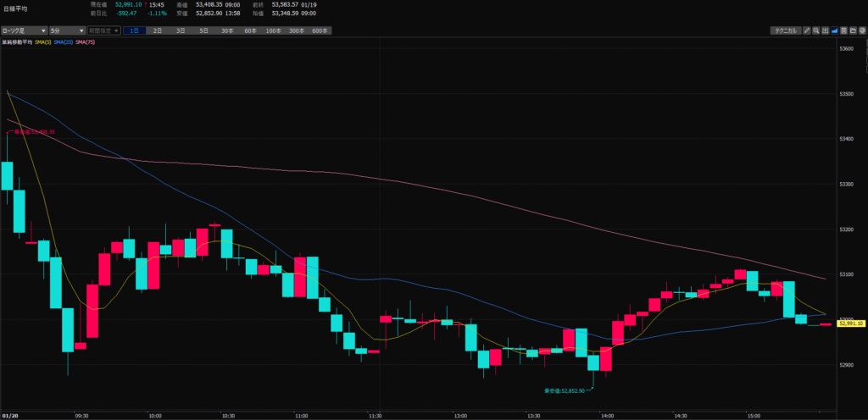Click the candlestick layout icon beside the magnifier
Viewport: 868px width, 420px height.
[825, 30]
